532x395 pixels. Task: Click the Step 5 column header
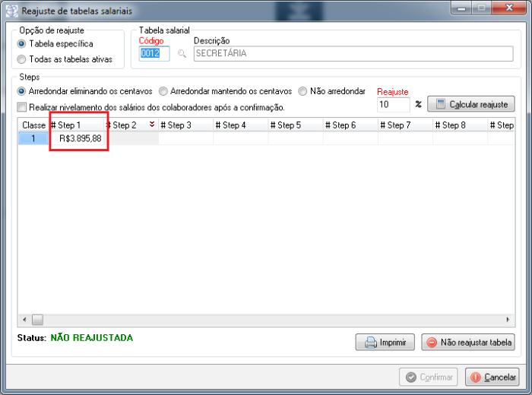[x=296, y=125]
